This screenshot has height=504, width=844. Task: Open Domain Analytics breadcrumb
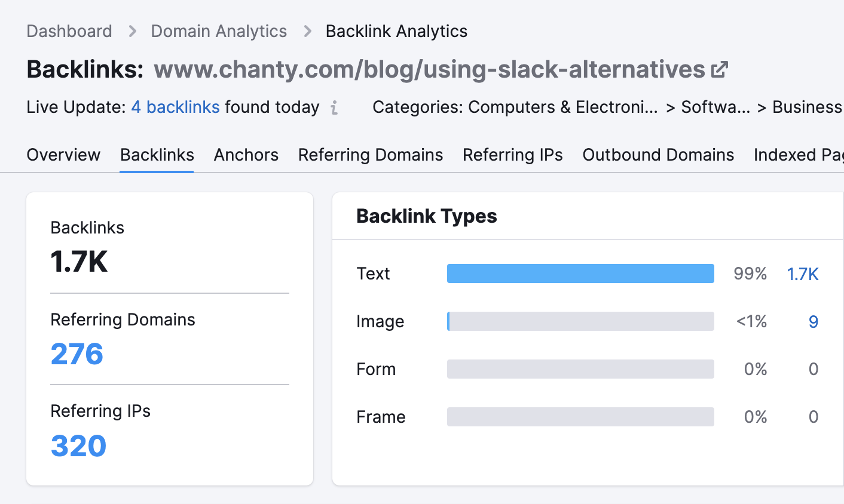tap(219, 31)
